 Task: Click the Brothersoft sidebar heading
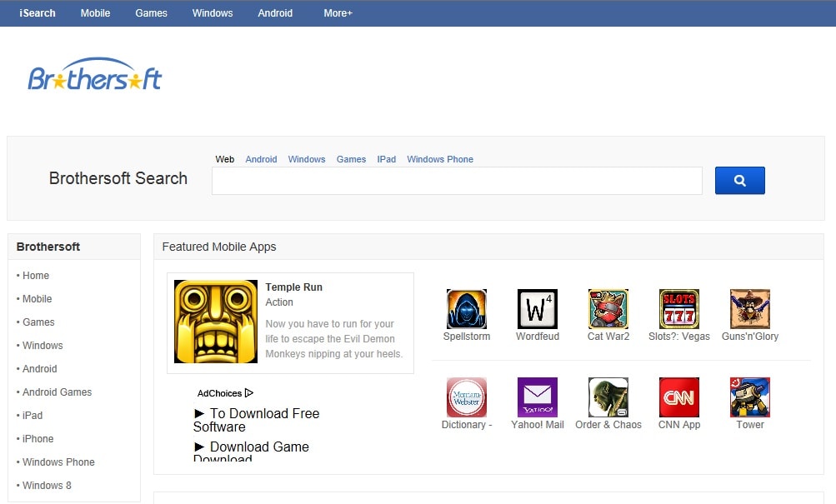pos(48,247)
